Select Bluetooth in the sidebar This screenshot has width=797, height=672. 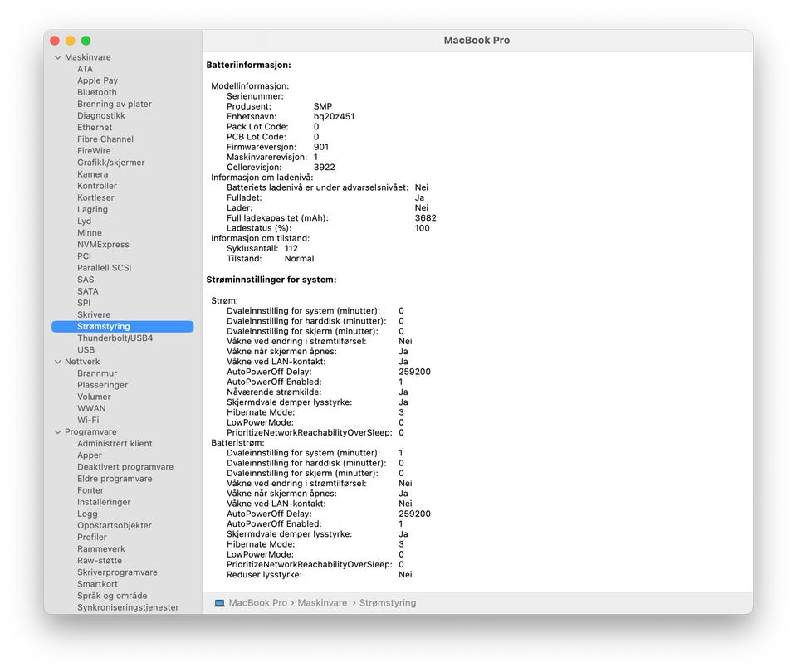(97, 92)
